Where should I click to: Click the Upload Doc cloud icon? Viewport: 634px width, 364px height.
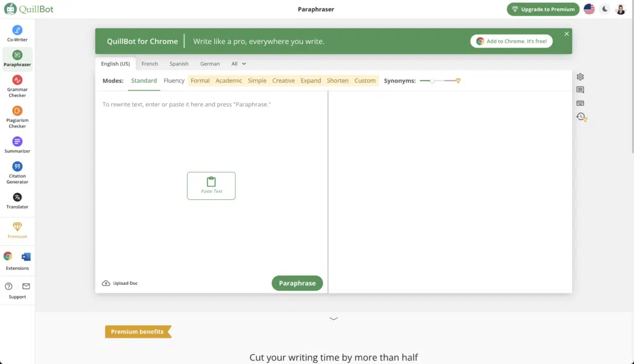click(106, 283)
